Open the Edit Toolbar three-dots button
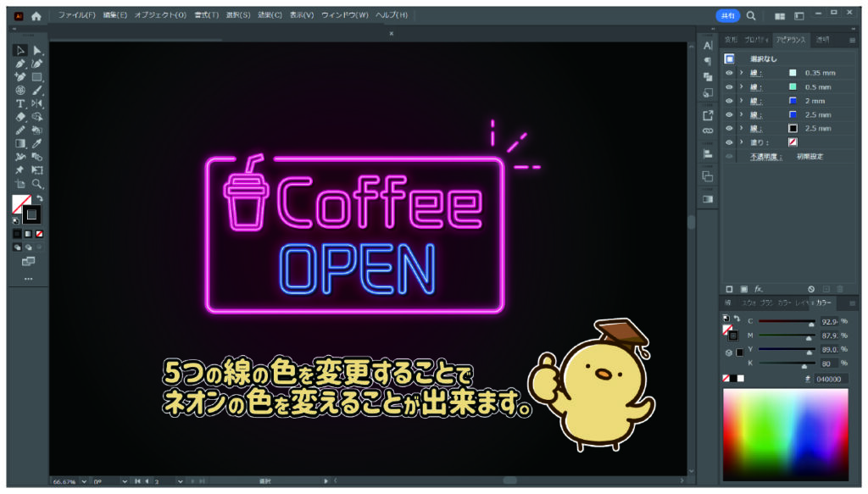 click(x=28, y=279)
